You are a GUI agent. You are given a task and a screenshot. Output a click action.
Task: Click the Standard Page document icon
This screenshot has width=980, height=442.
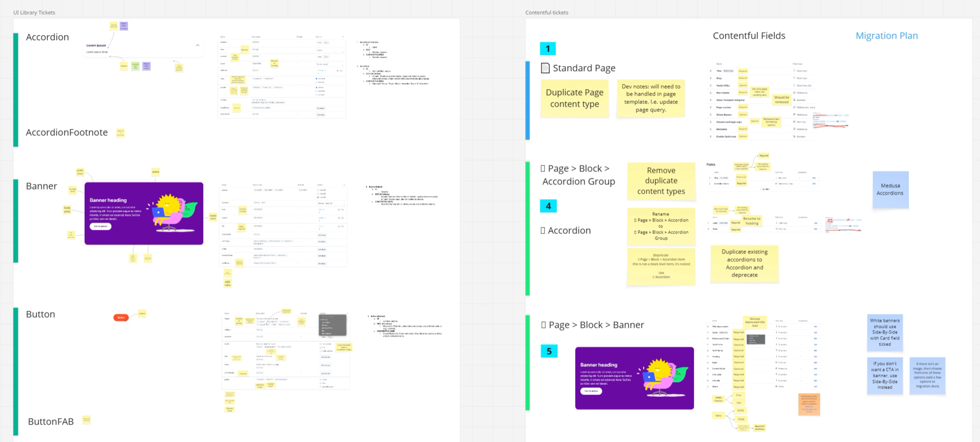[545, 68]
